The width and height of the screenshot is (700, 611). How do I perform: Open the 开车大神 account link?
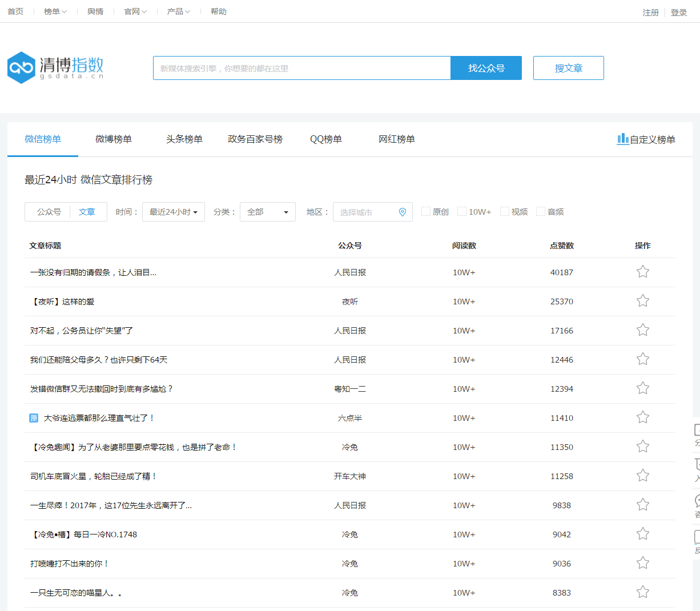pyautogui.click(x=350, y=476)
